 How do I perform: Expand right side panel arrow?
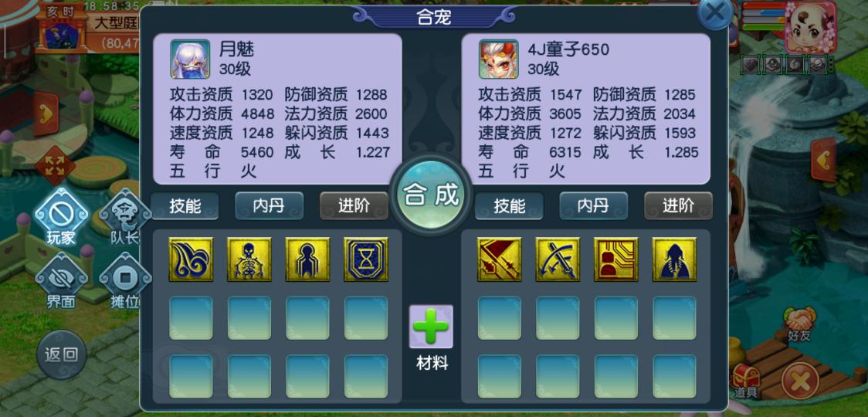tap(824, 160)
